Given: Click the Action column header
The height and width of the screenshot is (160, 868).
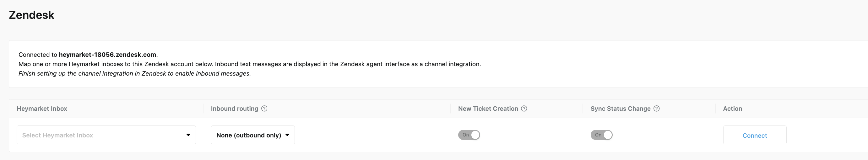Looking at the screenshot, I should (x=733, y=109).
